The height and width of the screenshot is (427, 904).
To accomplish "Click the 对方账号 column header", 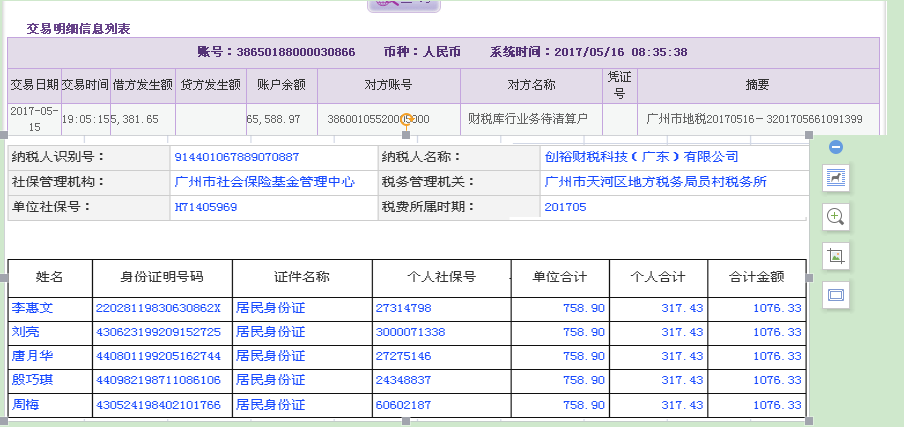I will [x=388, y=85].
